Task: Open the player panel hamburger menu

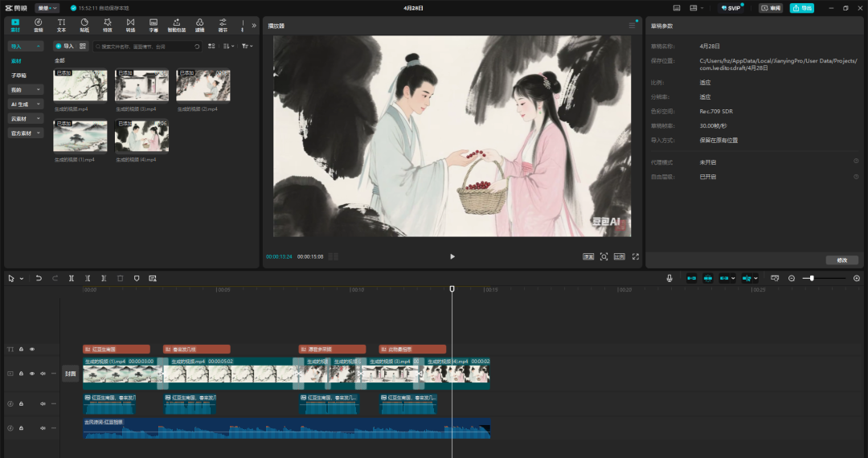Action: coord(632,26)
